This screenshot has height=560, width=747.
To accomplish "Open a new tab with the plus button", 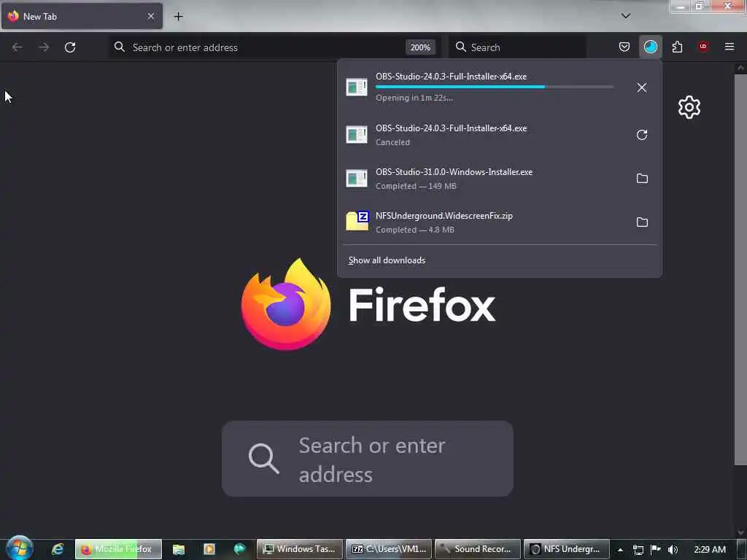I will [178, 17].
